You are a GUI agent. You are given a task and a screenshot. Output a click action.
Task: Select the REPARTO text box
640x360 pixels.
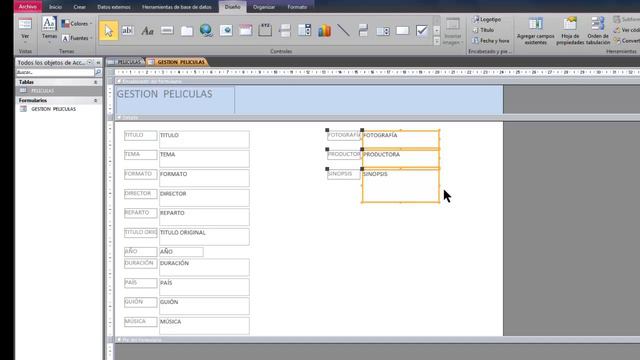(204, 217)
